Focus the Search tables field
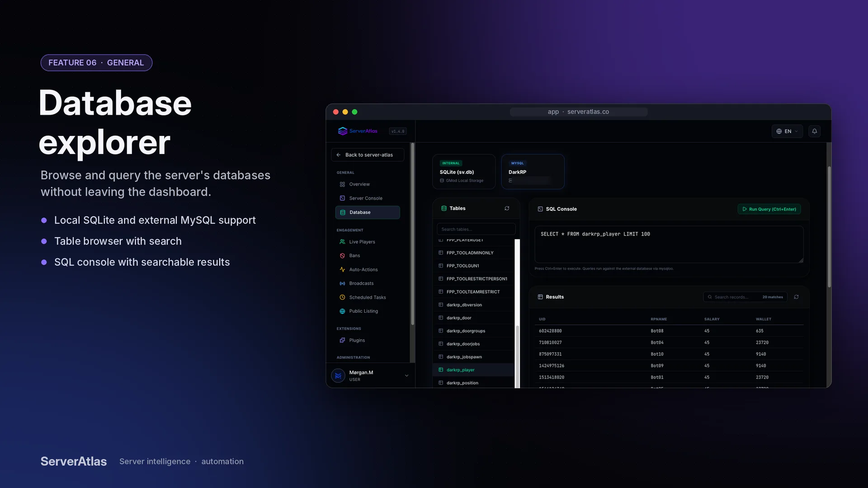The image size is (868, 488). [x=476, y=229]
